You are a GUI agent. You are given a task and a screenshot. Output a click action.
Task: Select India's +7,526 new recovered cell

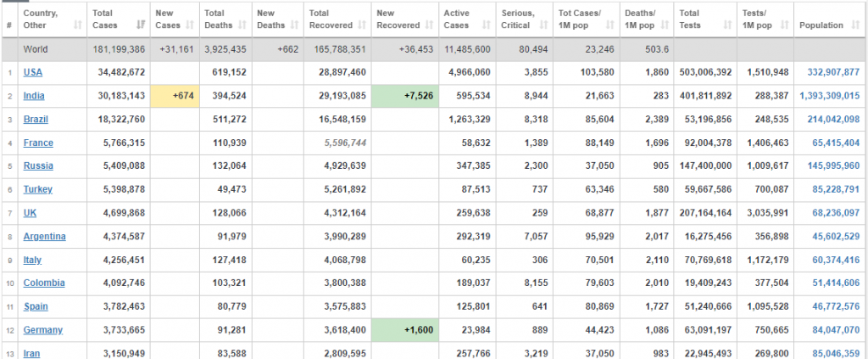(404, 96)
